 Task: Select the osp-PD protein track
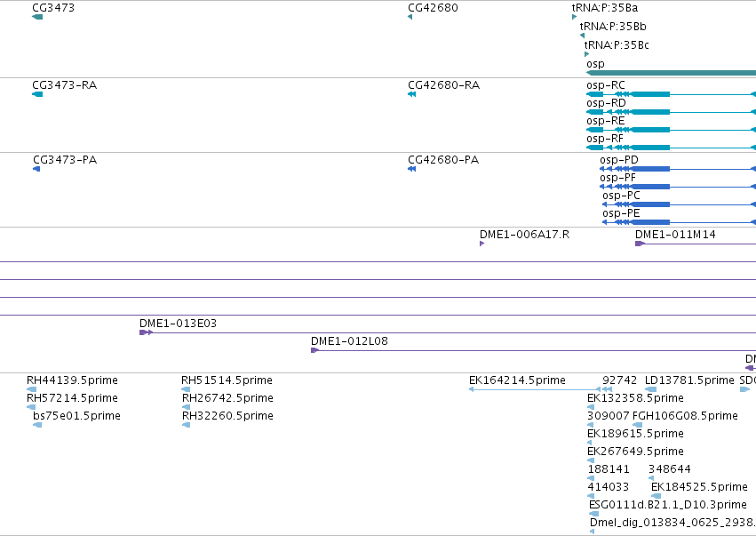(x=678, y=169)
